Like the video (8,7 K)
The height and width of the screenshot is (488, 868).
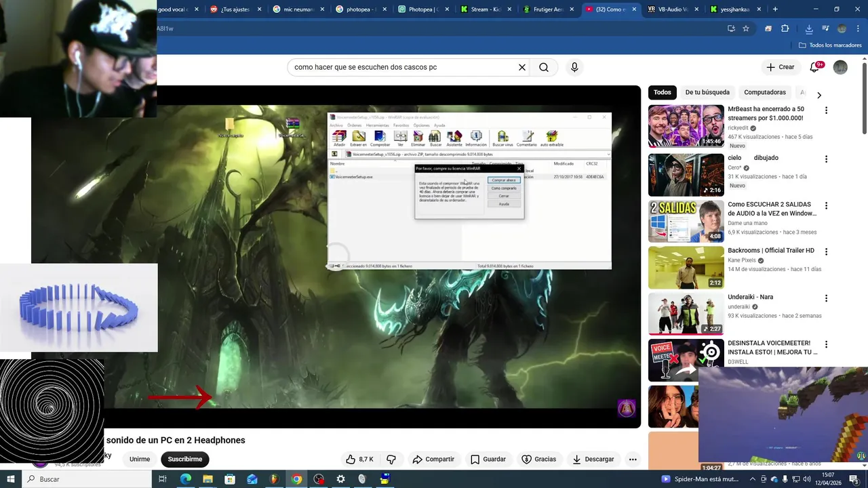359,459
